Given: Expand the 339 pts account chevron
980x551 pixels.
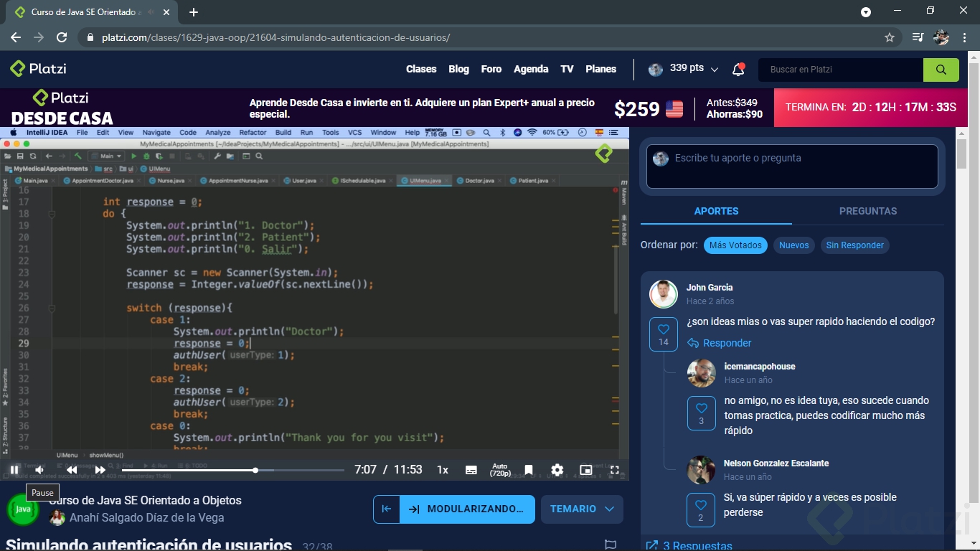Looking at the screenshot, I should (715, 70).
